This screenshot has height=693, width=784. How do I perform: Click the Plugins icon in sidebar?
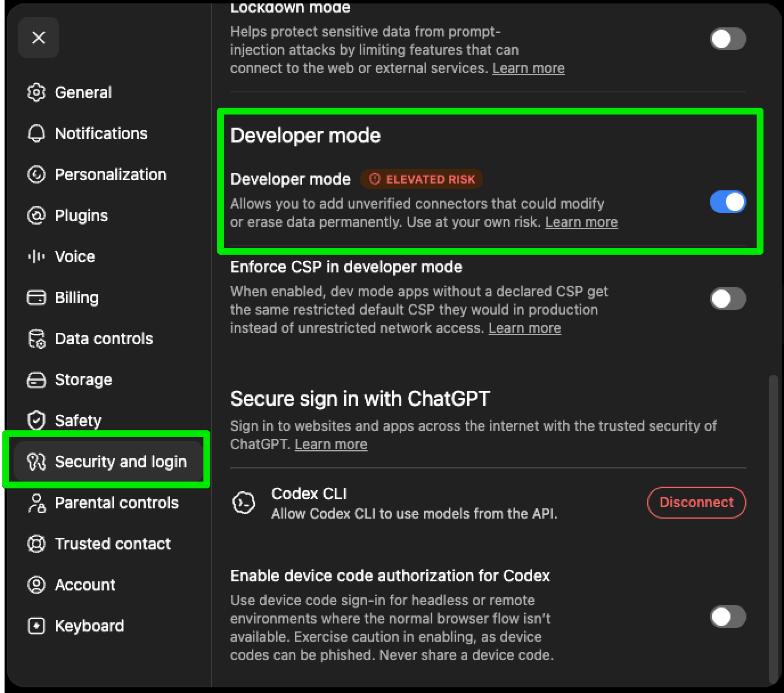coord(36,215)
